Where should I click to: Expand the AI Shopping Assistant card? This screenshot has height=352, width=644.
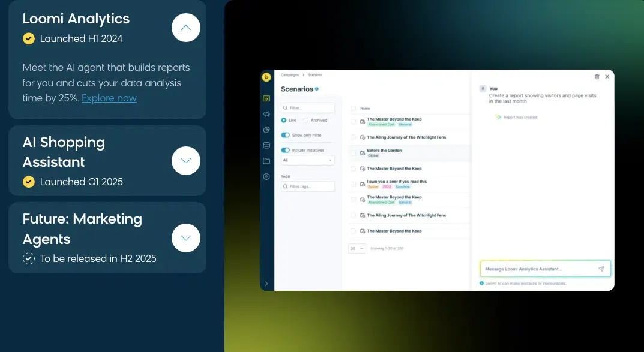[186, 161]
